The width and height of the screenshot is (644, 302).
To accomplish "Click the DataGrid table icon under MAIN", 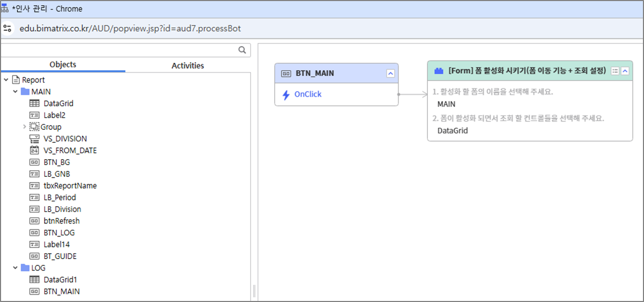I will click(35, 104).
